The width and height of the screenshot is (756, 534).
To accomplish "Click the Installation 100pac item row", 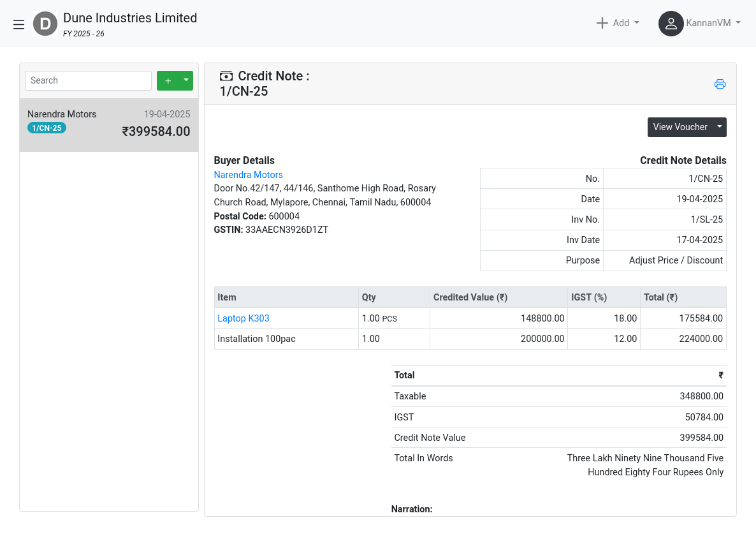I will point(470,339).
